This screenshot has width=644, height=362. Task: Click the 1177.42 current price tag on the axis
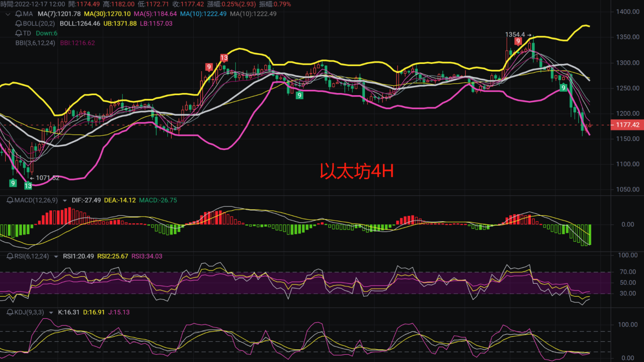(x=628, y=125)
